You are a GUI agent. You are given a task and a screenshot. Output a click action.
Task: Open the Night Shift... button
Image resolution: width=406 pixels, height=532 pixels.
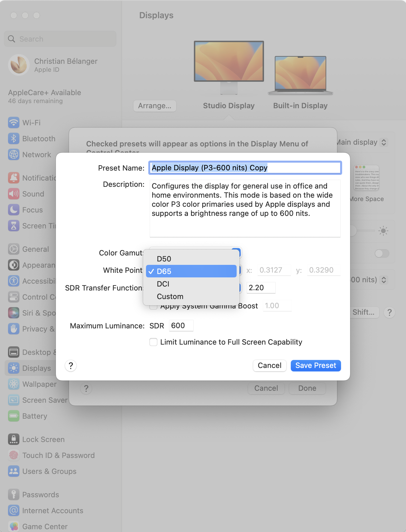click(x=364, y=312)
